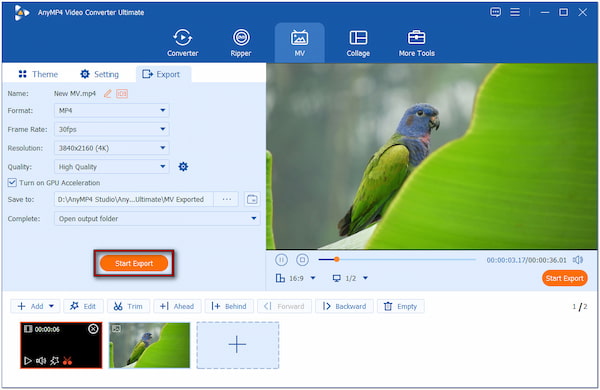Open More Tools
Screen dimensions: 600x390
(x=416, y=42)
